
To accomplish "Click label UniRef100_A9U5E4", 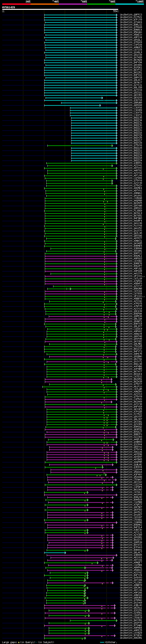I will point(131,188).
